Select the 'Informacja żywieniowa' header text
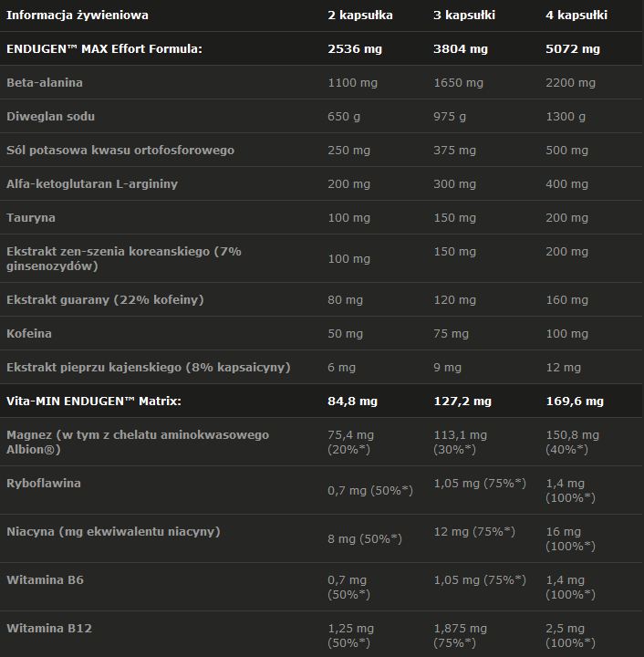 78,16
